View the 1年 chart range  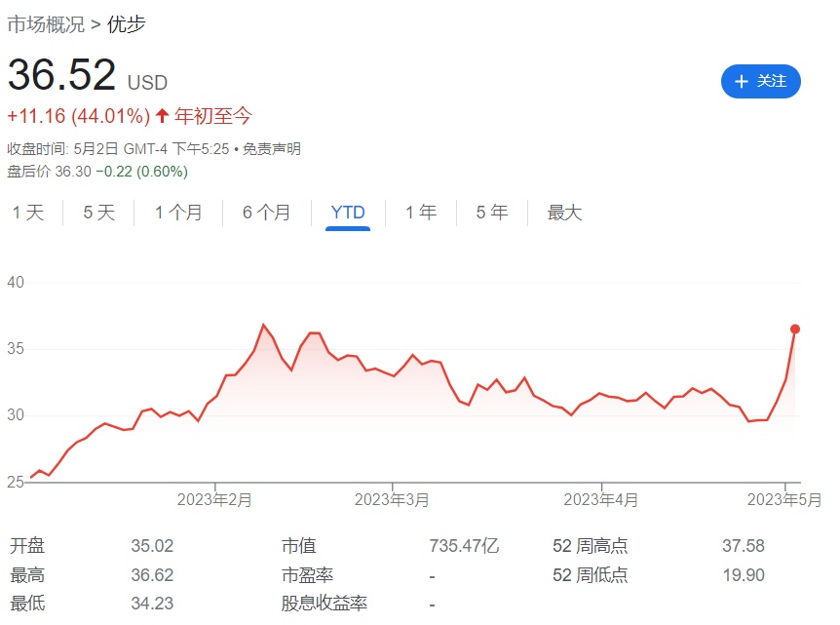pyautogui.click(x=421, y=213)
